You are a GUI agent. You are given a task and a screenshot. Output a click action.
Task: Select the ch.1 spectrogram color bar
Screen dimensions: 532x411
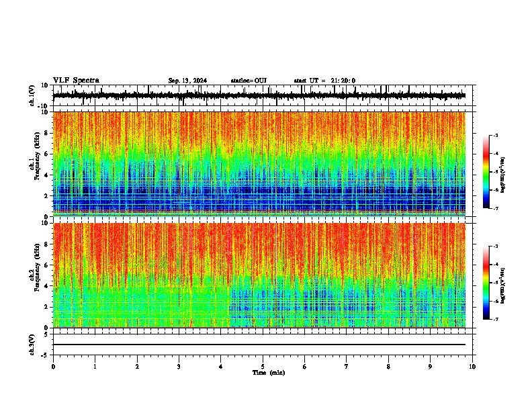point(486,172)
